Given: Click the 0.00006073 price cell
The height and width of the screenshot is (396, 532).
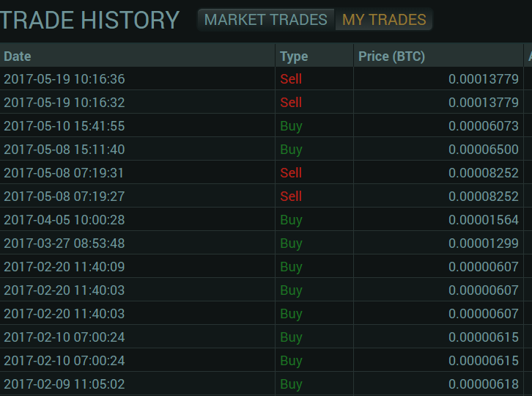Looking at the screenshot, I should click(x=438, y=125).
